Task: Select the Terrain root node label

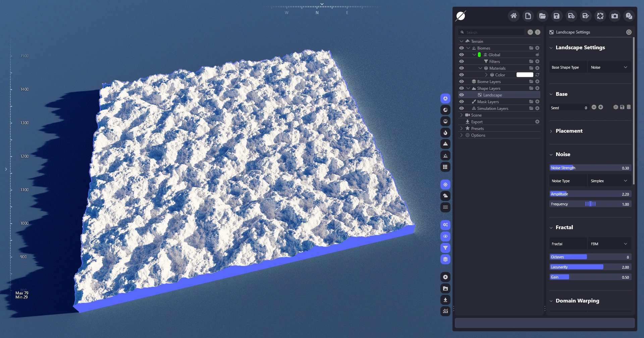Action: 477,42
